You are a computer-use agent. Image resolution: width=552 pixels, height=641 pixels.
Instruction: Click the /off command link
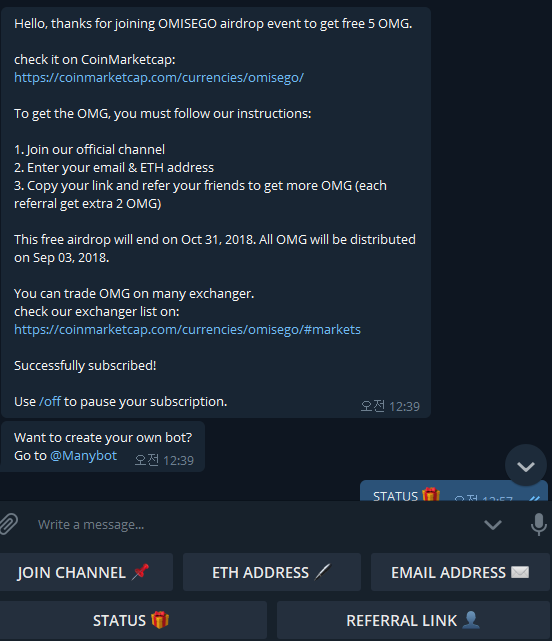point(50,401)
